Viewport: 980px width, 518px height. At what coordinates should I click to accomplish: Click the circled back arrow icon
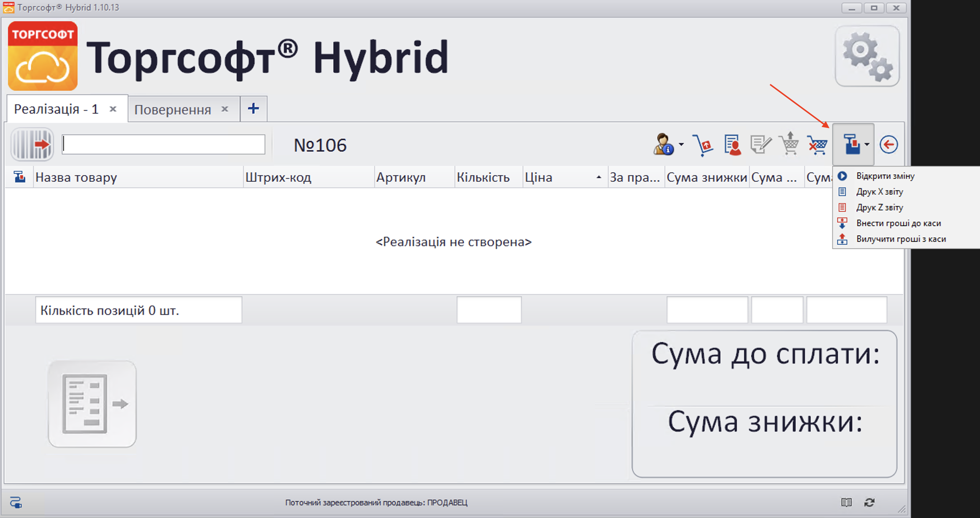[889, 144]
